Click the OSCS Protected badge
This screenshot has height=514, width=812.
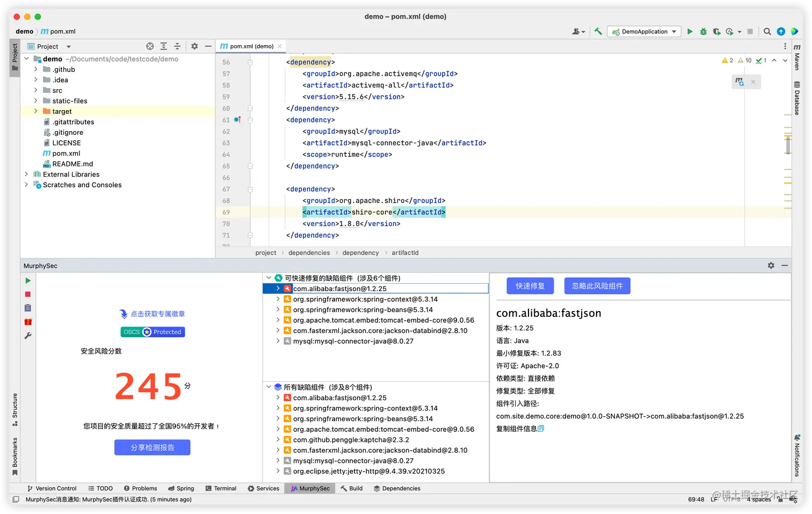(x=153, y=332)
